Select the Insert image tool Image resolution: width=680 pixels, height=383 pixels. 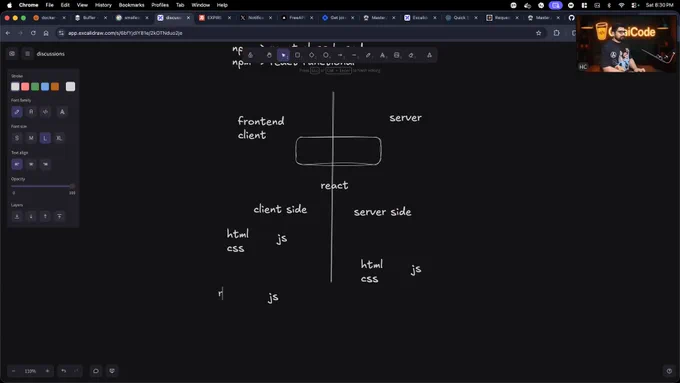(397, 55)
